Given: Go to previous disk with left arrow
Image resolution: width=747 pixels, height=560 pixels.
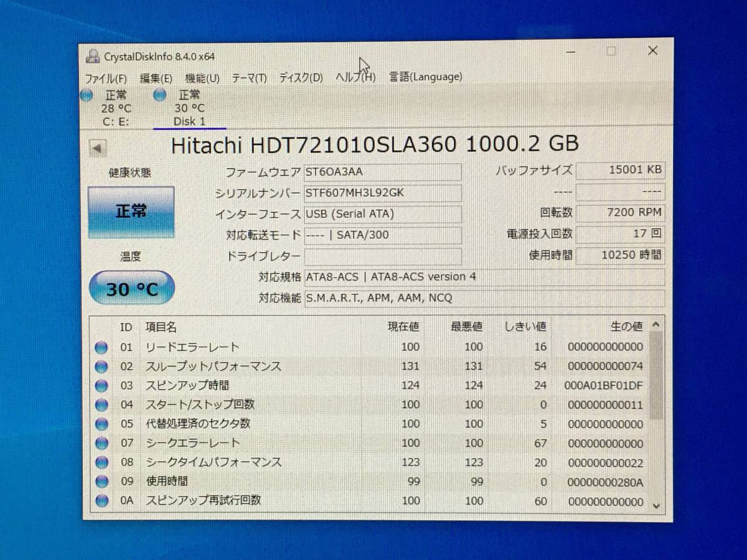Looking at the screenshot, I should 98,148.
